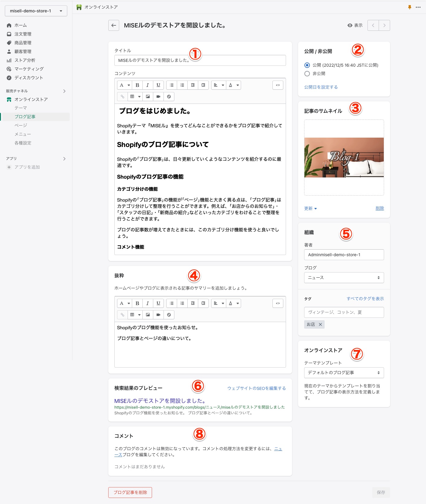
Task: Click Underline in the content editor toolbar
Action: [158, 85]
